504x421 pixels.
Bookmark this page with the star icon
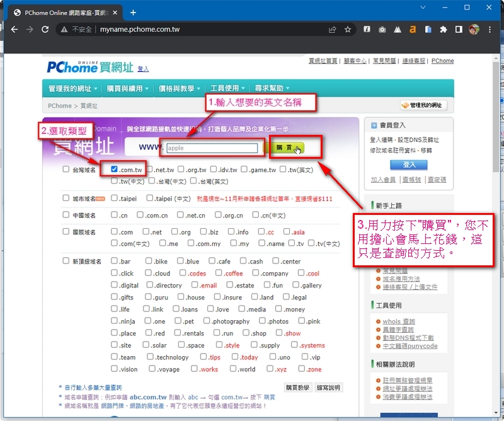(x=348, y=30)
